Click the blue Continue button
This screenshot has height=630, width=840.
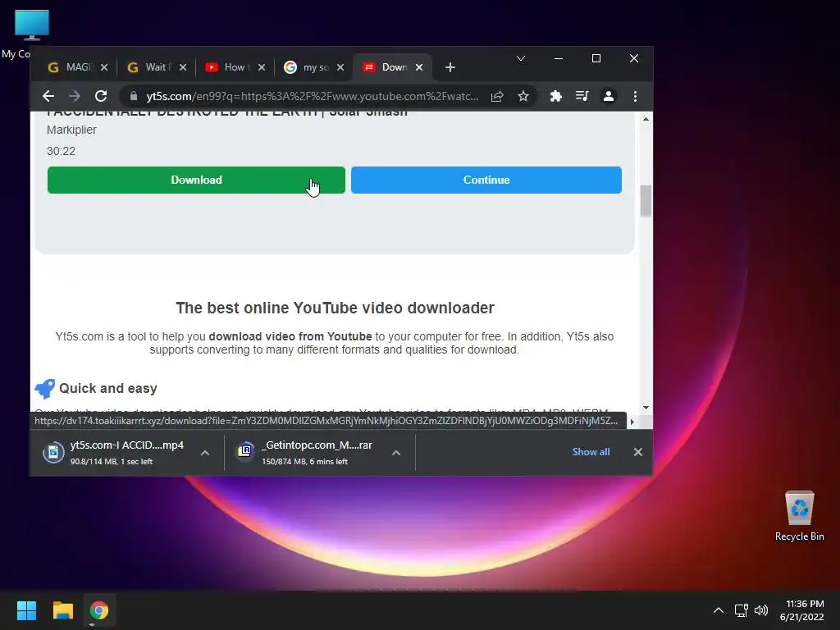(x=486, y=180)
